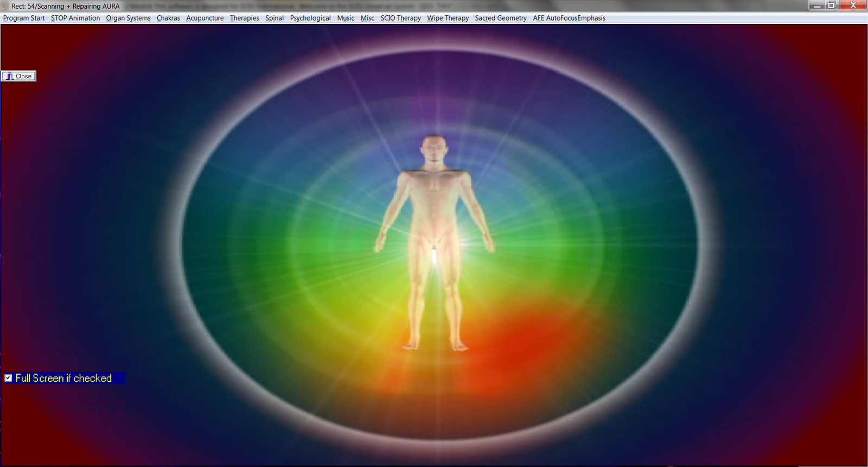Close the window with the red X
The image size is (868, 467).
point(853,5)
